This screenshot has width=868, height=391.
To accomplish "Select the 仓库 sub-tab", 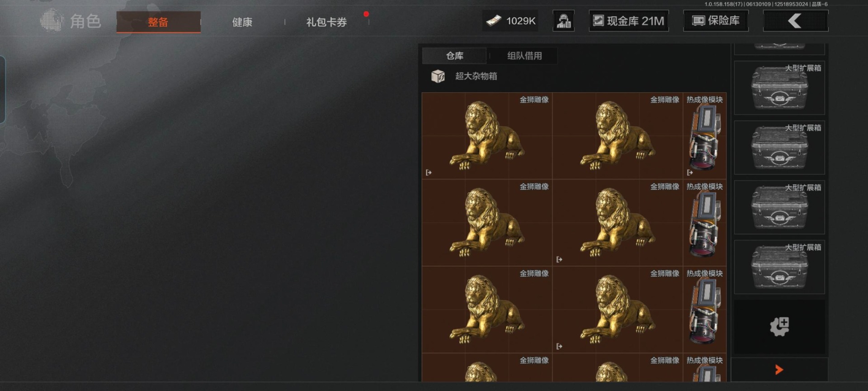I will (x=454, y=56).
